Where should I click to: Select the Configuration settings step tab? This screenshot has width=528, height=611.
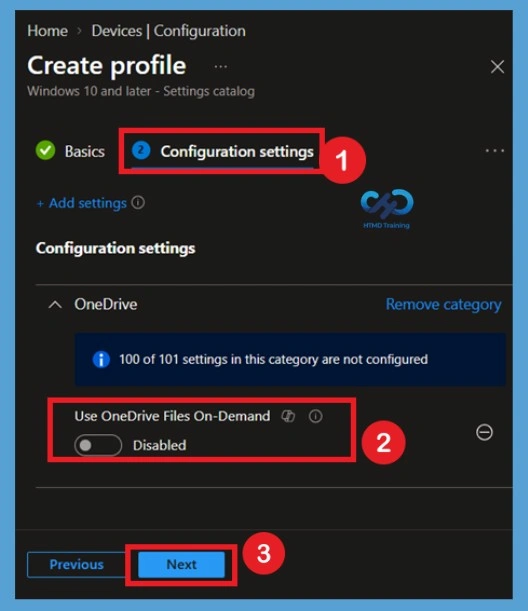[x=222, y=151]
